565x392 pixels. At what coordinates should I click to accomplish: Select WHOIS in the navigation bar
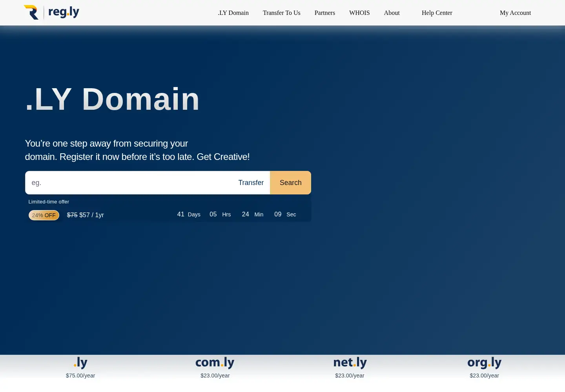(359, 13)
